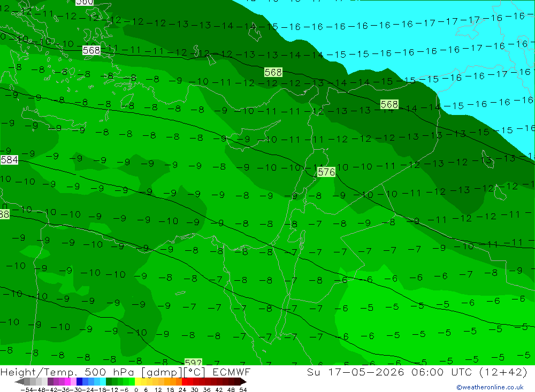The image size is (535, 392).
Task: Click the '54' maximum label on scale
Action: tap(243, 390)
